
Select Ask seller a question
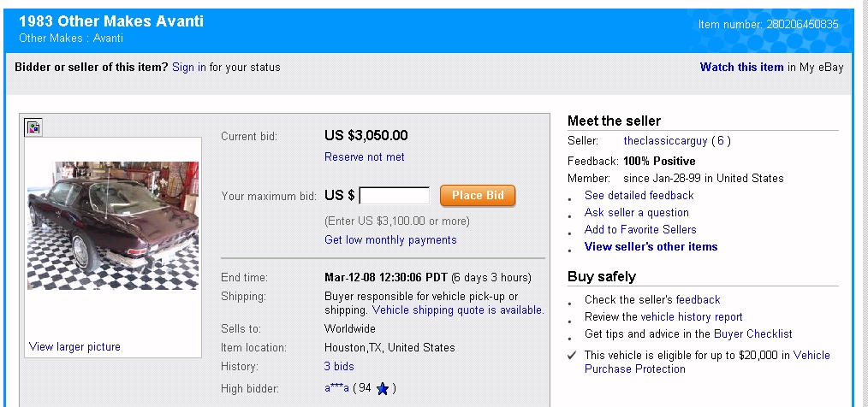pyautogui.click(x=637, y=212)
